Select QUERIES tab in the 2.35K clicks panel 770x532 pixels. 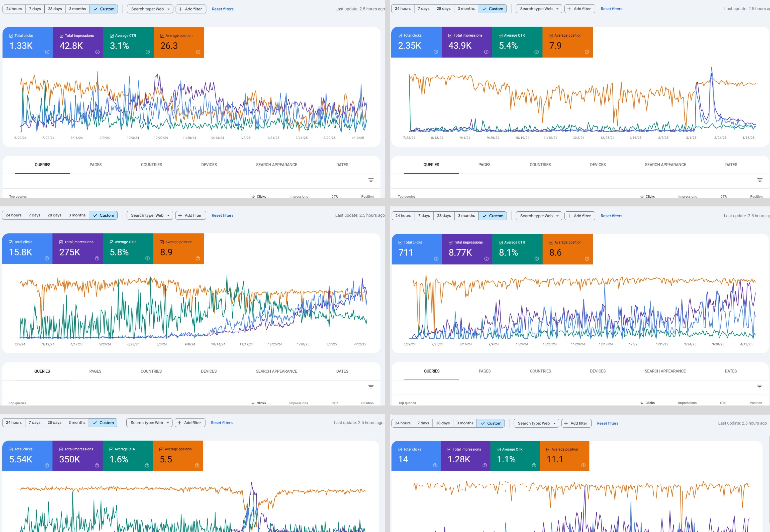(x=431, y=165)
